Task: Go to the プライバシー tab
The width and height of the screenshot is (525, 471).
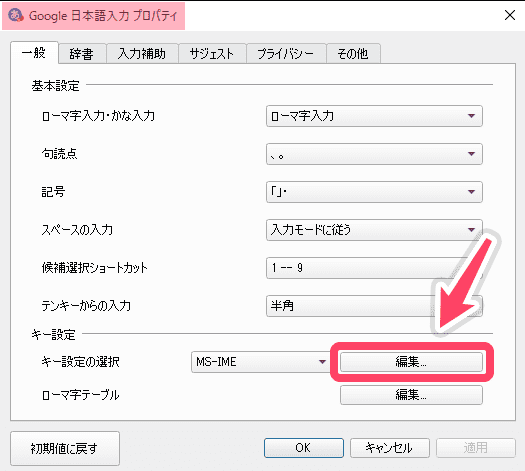Action: pos(286,54)
